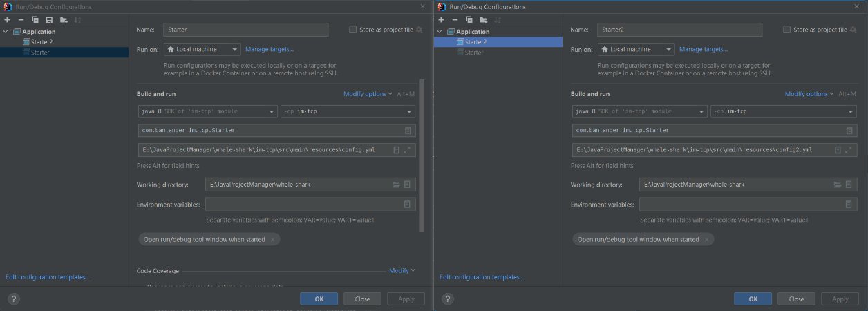Click gear beside Store as project file, Starter2
The width and height of the screenshot is (868, 311).
tap(853, 30)
